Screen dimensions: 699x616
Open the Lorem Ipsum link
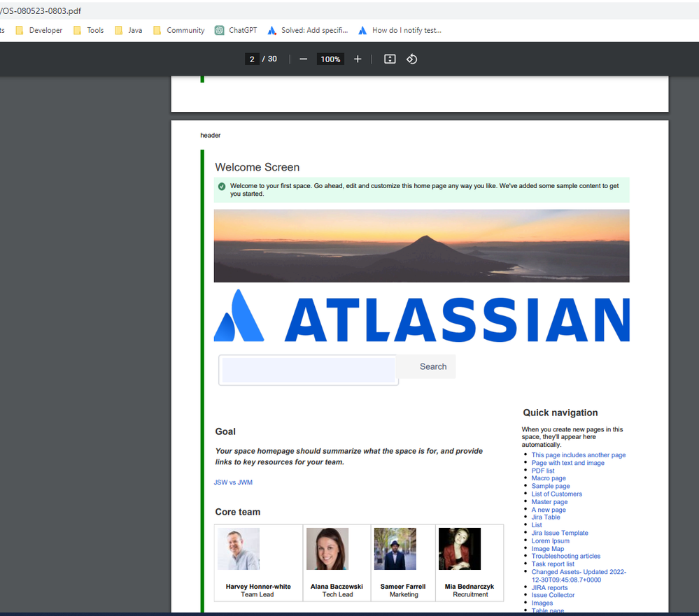click(550, 540)
